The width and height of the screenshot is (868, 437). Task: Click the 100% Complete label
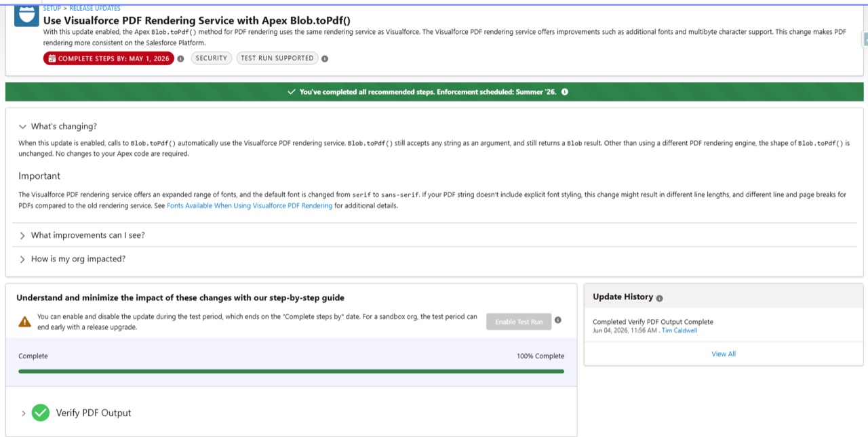(540, 356)
